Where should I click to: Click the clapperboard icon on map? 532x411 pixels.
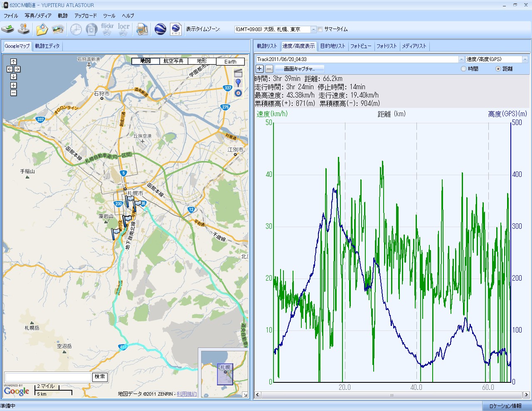coord(238,73)
